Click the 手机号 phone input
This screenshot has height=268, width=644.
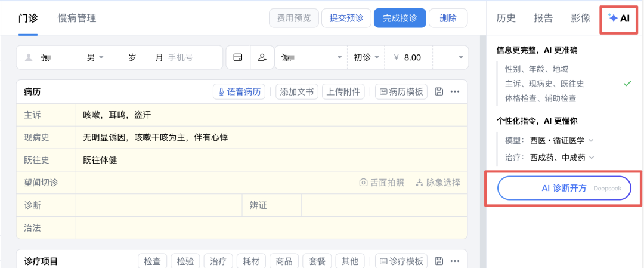(x=180, y=57)
